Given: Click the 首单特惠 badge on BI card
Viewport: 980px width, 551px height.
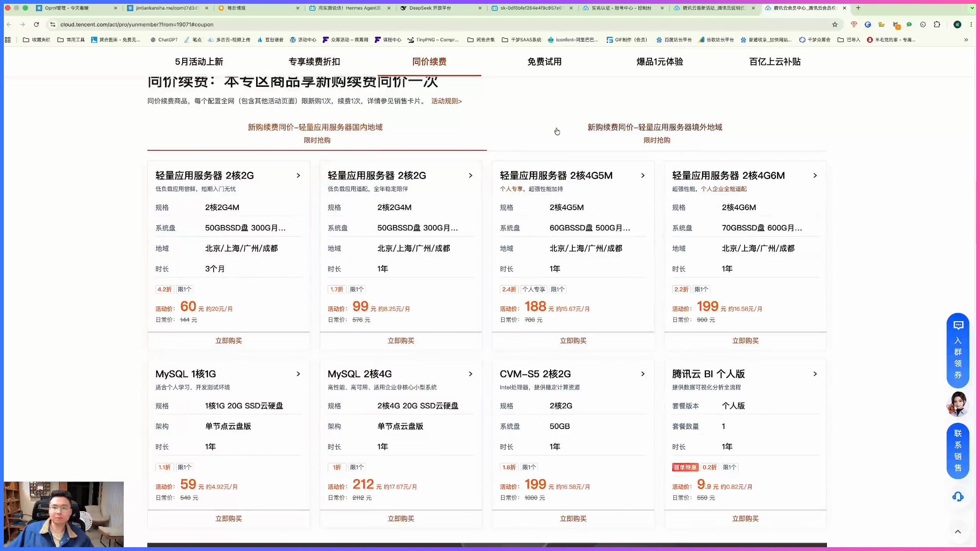Looking at the screenshot, I should pos(685,467).
